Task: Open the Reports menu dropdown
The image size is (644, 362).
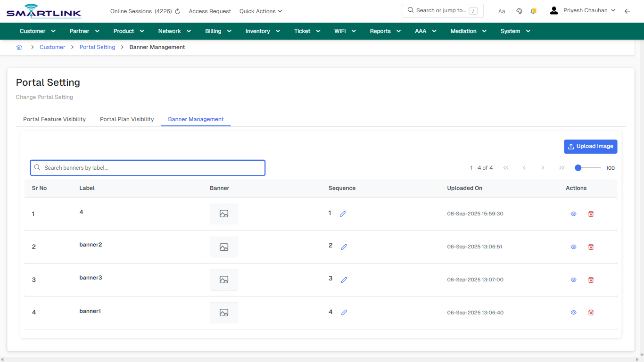Action: pos(384,31)
